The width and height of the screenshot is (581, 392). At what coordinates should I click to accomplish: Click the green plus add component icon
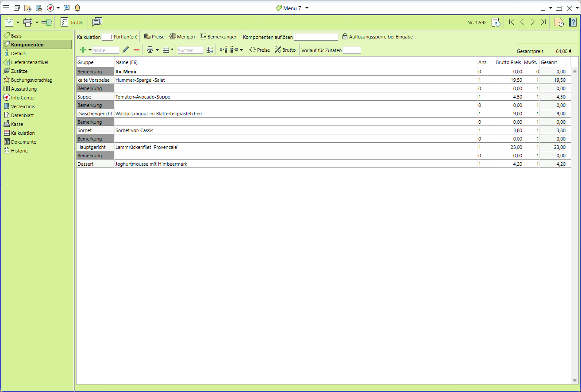click(83, 50)
